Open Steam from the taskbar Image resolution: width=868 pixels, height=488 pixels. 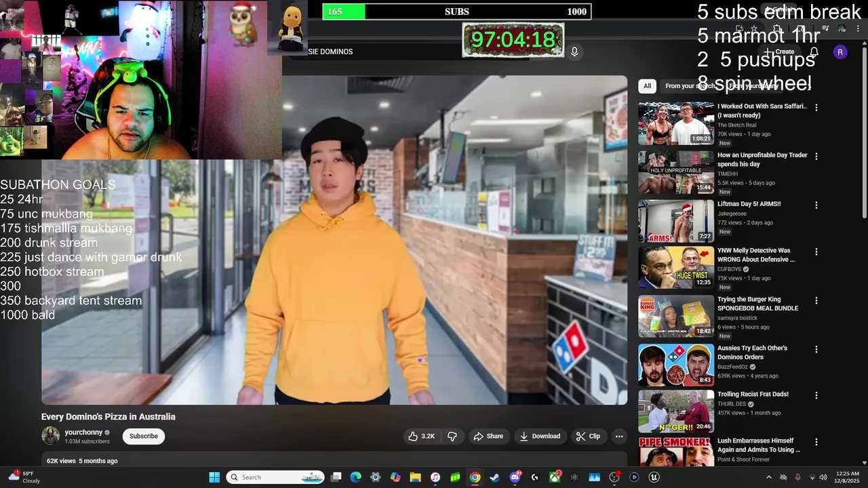pos(495,477)
